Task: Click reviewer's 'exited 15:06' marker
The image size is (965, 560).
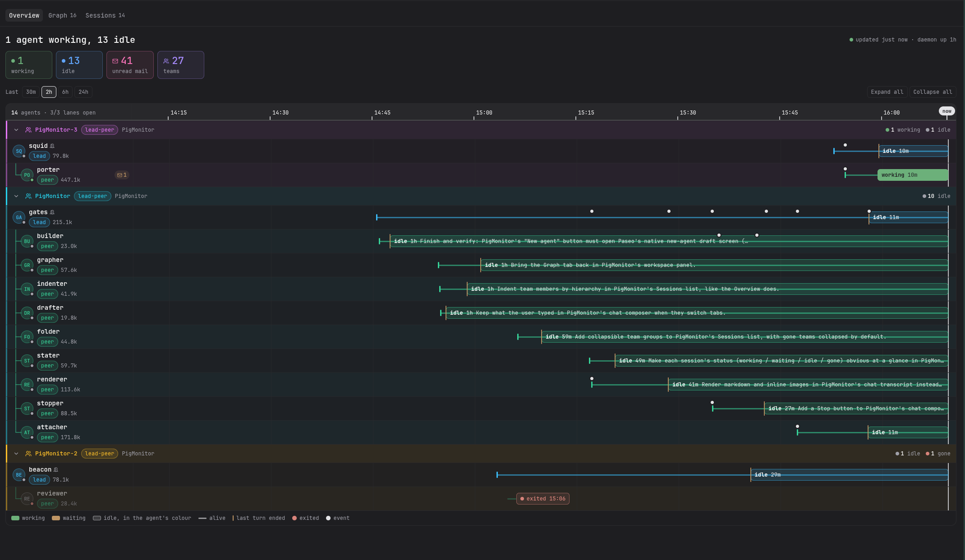Action: tap(543, 499)
